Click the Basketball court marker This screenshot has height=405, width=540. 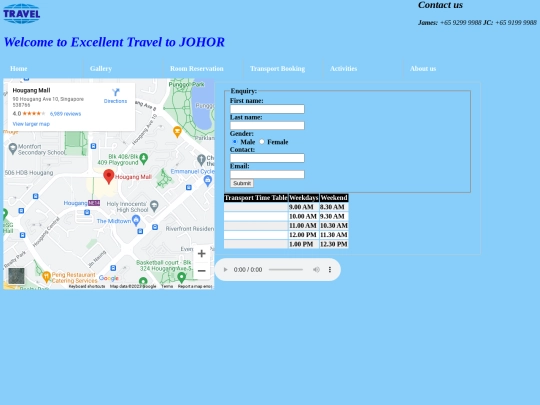(181, 277)
